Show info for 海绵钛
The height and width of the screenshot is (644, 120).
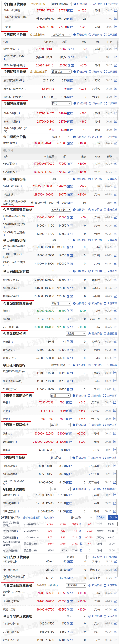point(12,341)
